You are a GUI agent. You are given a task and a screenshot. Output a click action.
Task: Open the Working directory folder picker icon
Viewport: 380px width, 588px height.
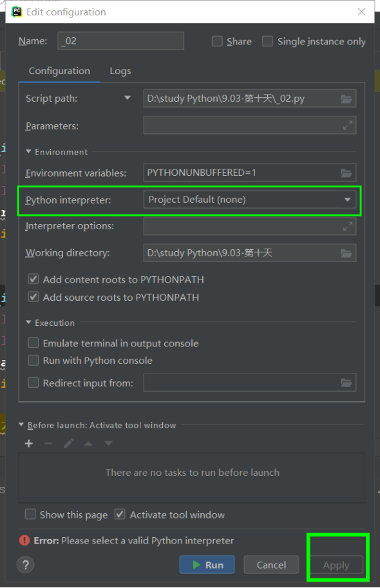[347, 252]
